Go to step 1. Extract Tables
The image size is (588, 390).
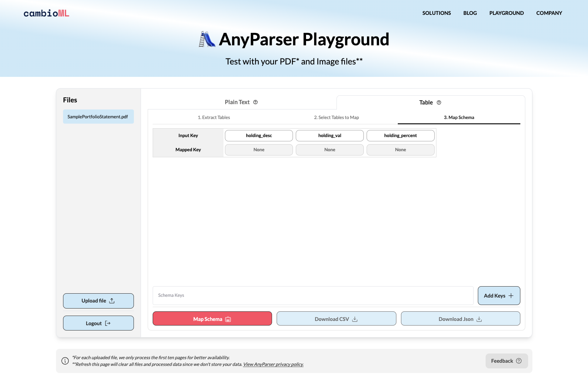(214, 118)
